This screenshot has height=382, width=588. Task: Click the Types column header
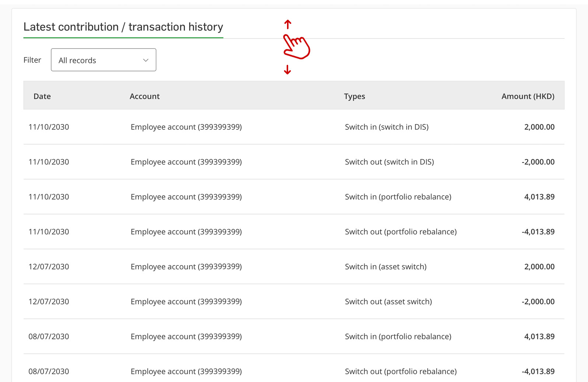pyautogui.click(x=354, y=96)
